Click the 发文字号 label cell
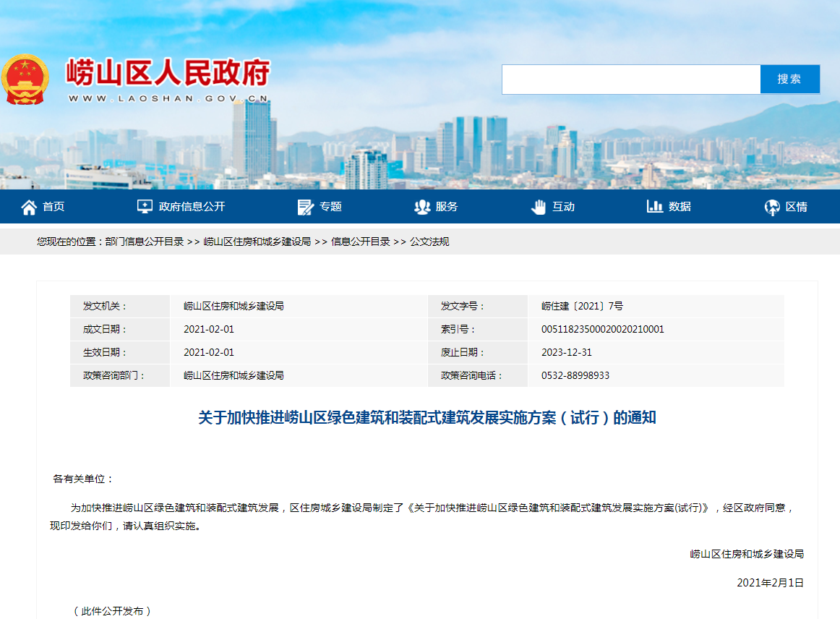Screen dimensions: 840x619 pos(478,306)
